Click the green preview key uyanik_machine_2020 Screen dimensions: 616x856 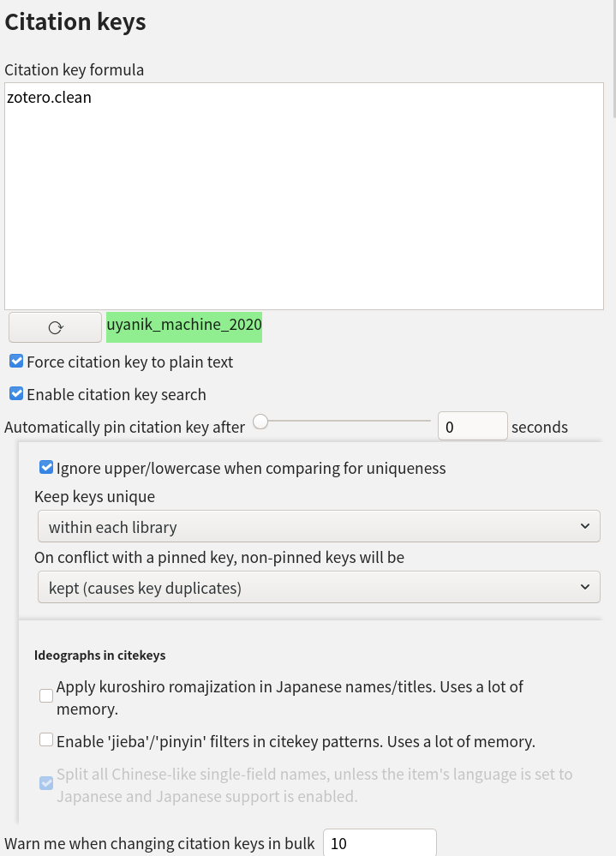[x=183, y=326]
